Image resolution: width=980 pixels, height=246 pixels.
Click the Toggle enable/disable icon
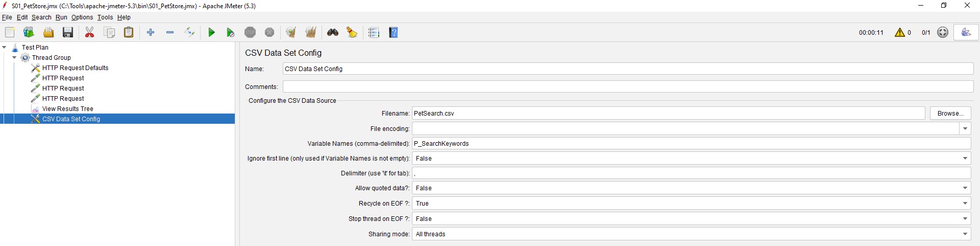pos(189,32)
